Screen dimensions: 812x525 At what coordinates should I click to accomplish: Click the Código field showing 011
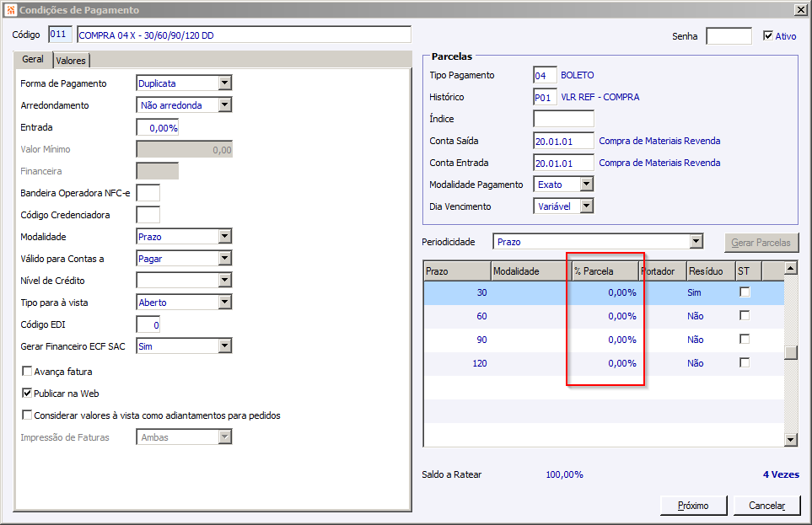pyautogui.click(x=60, y=35)
